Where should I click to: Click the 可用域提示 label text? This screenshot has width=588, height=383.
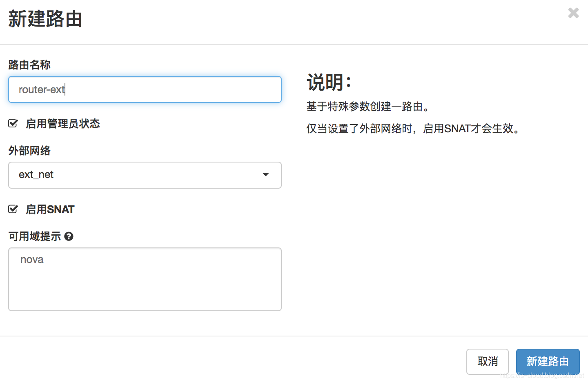pyautogui.click(x=35, y=236)
